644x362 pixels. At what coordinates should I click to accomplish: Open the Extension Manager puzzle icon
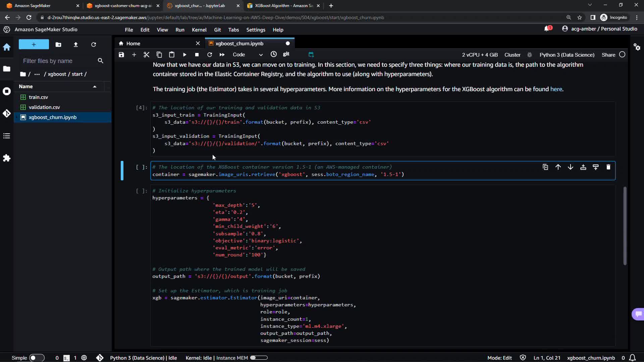[7, 158]
